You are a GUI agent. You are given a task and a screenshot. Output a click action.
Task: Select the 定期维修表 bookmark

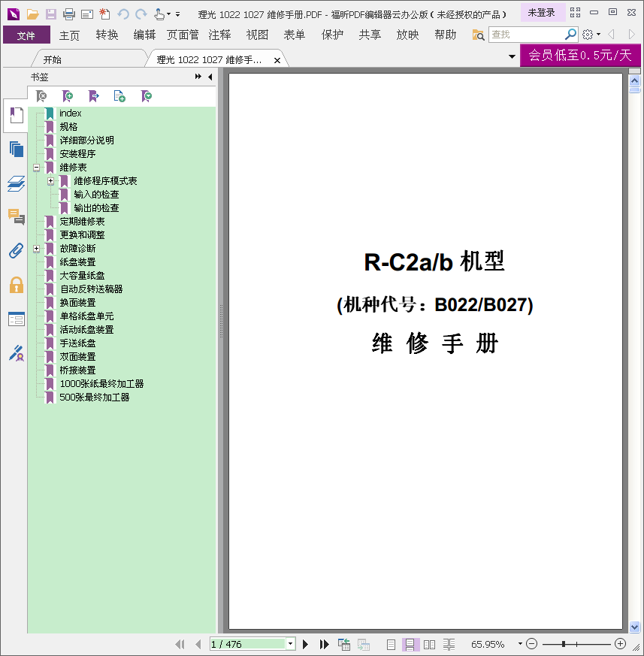(x=83, y=222)
